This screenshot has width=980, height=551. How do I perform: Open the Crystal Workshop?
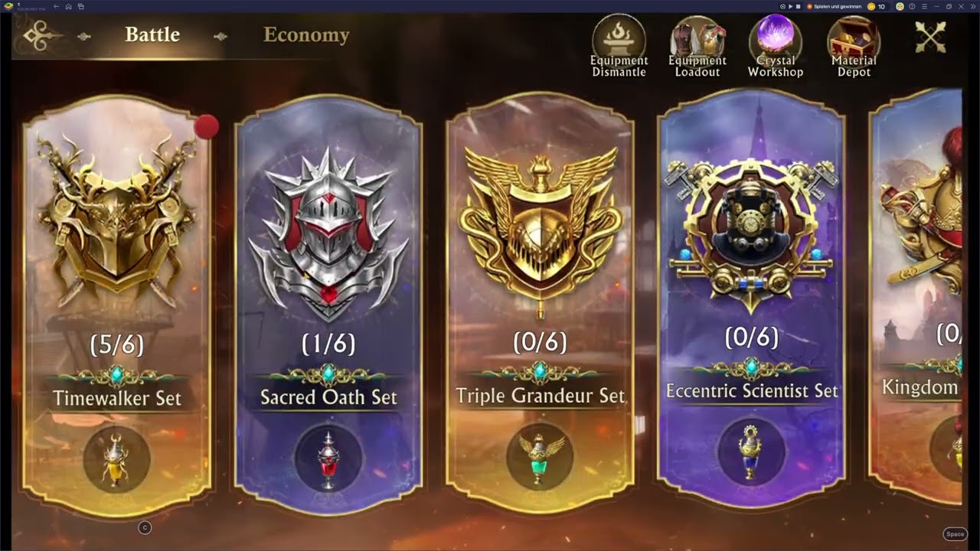[x=776, y=46]
